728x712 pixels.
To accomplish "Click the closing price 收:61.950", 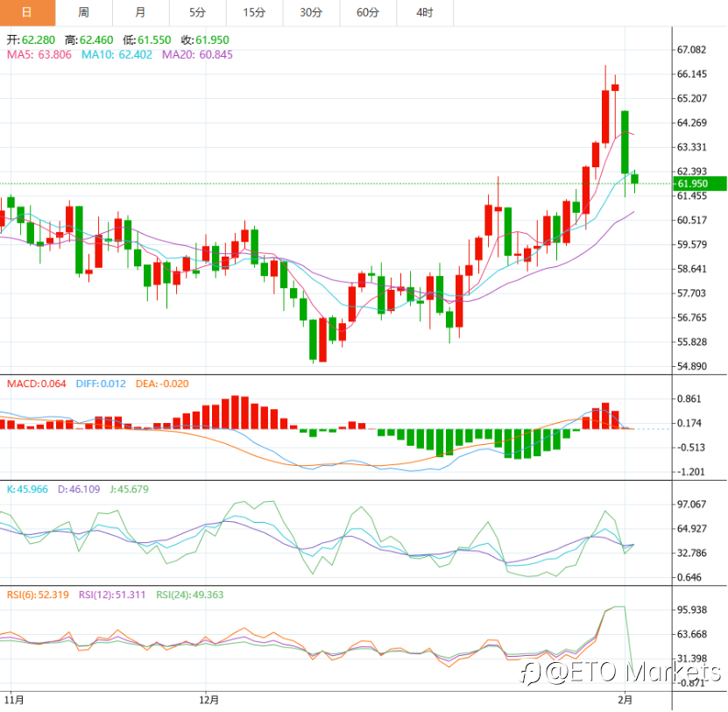I will coord(205,40).
